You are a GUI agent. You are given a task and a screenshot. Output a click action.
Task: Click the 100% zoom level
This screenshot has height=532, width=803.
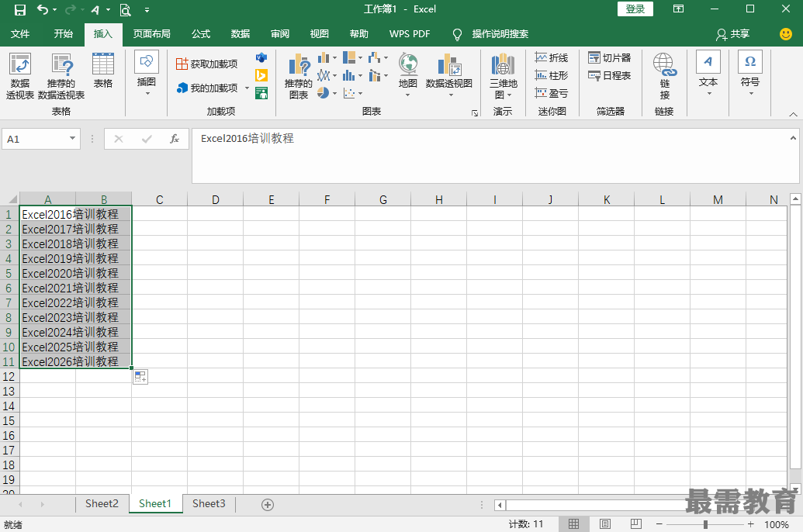777,525
